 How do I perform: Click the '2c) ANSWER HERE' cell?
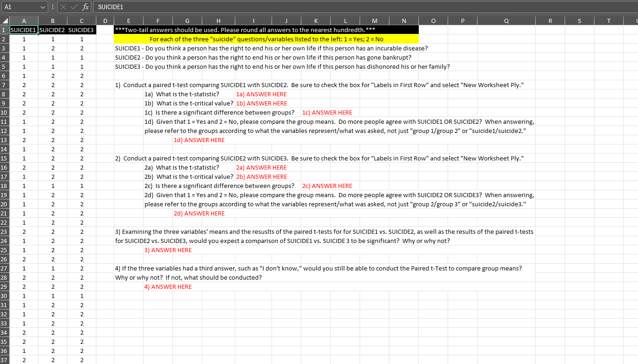tap(327, 186)
